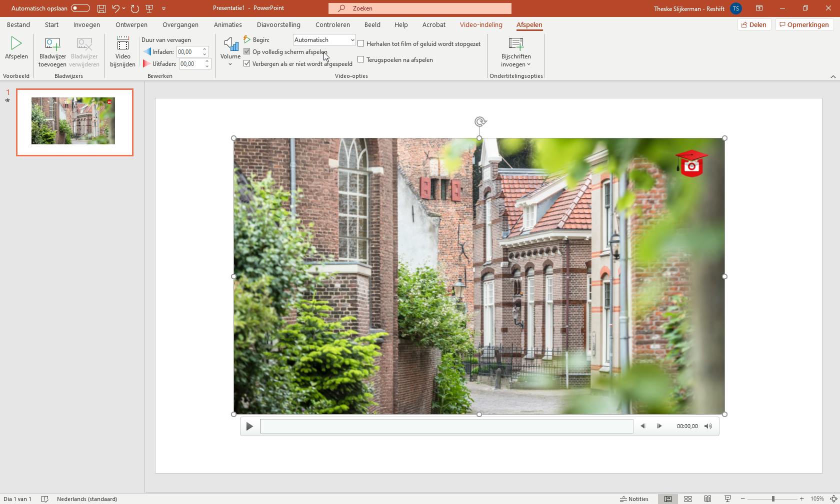Click the video timeline progress bar
The width and height of the screenshot is (840, 504).
[446, 426]
